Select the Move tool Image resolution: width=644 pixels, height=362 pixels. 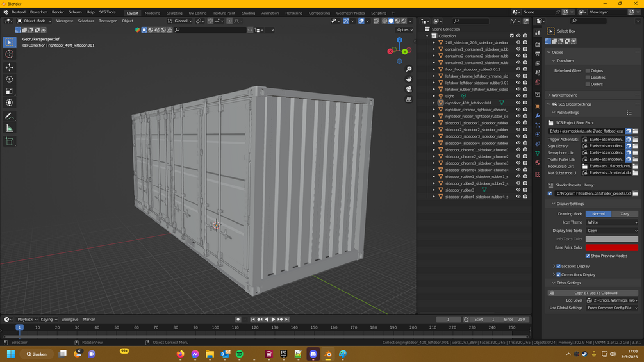[x=10, y=67]
